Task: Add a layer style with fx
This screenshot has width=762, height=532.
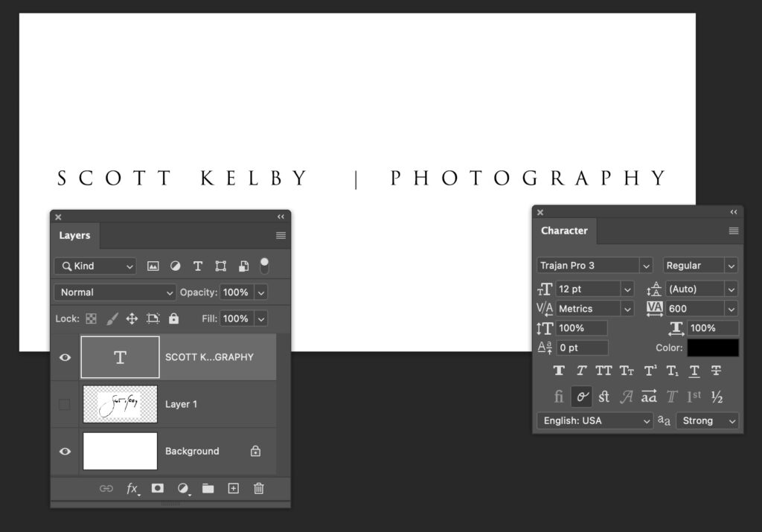Action: click(x=132, y=489)
